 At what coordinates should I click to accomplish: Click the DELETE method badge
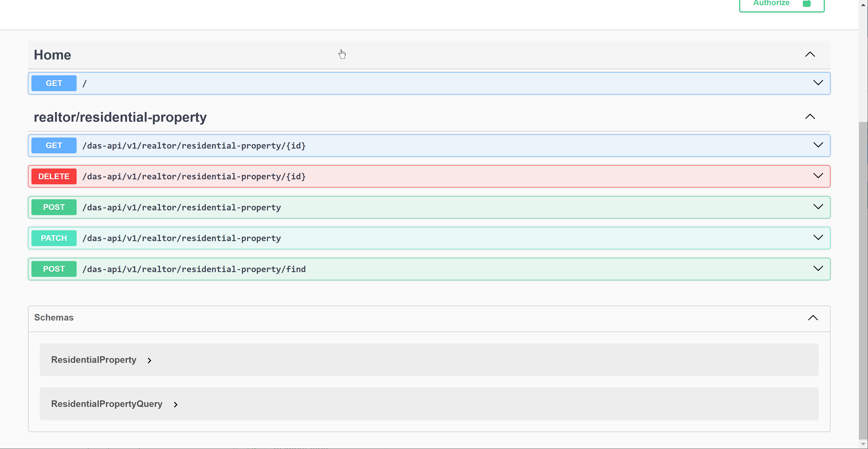pyautogui.click(x=54, y=176)
